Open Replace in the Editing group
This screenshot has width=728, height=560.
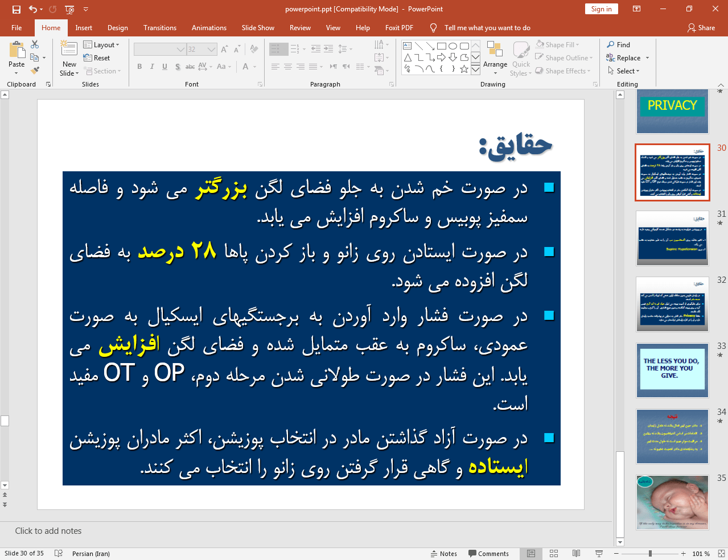[x=627, y=57]
